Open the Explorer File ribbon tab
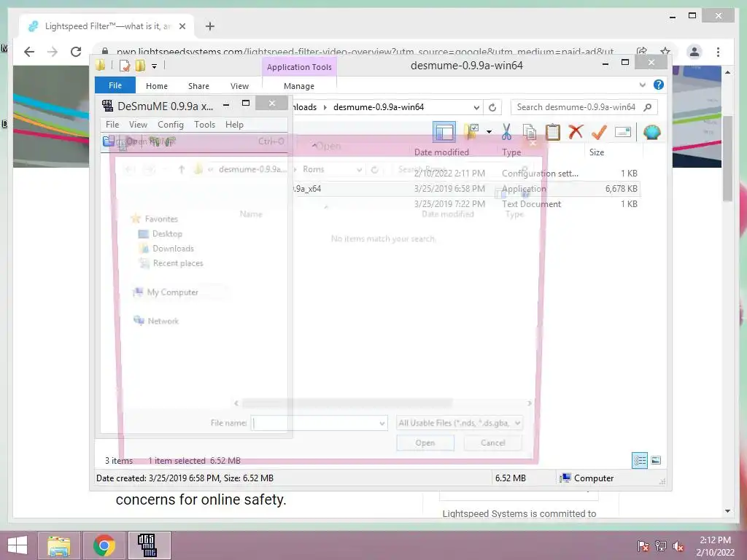 pyautogui.click(x=115, y=85)
